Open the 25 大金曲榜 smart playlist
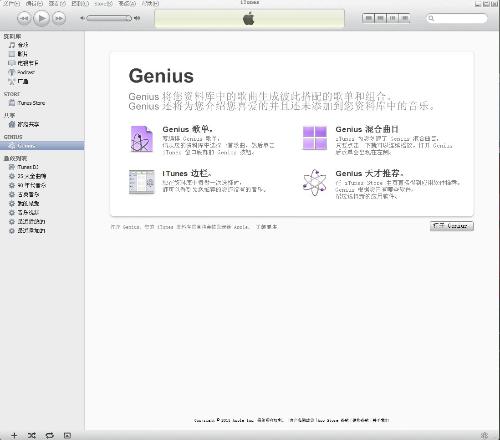Viewport: 500px width, 440px height. click(x=28, y=176)
